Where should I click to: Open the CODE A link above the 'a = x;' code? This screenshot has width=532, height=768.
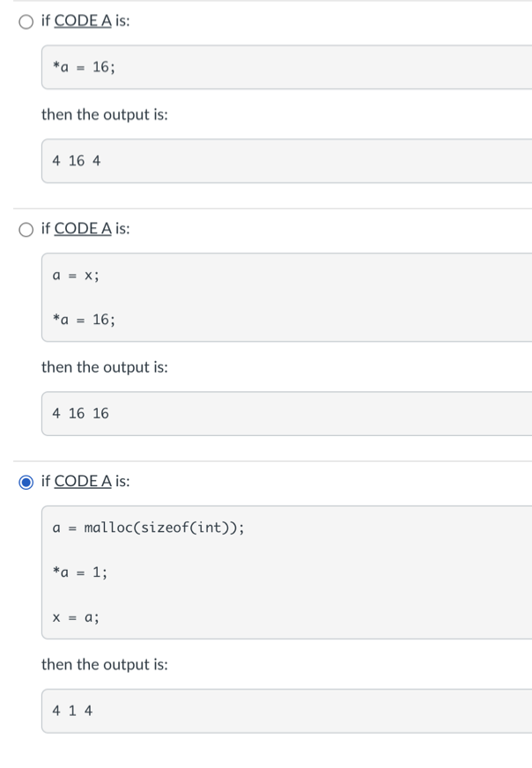tap(83, 229)
